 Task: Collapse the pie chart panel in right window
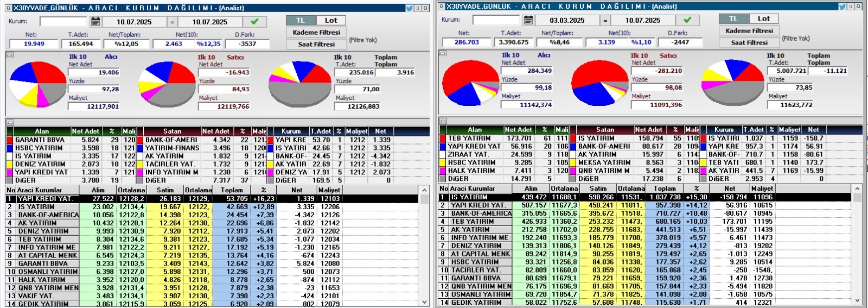443,53
